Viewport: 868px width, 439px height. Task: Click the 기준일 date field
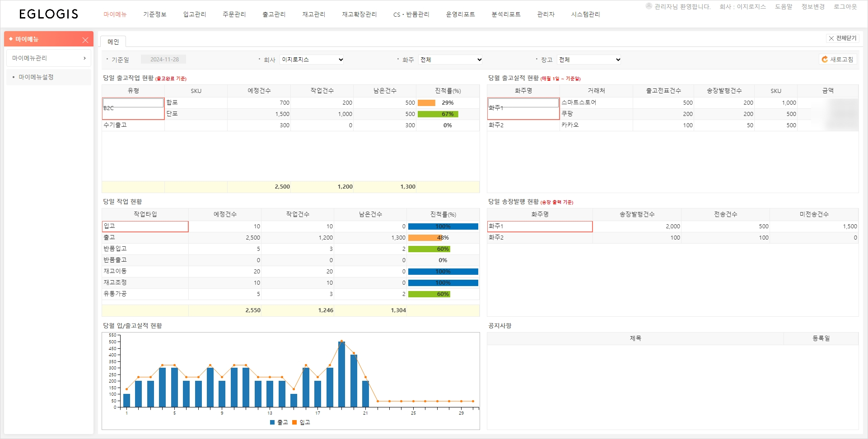pyautogui.click(x=164, y=60)
